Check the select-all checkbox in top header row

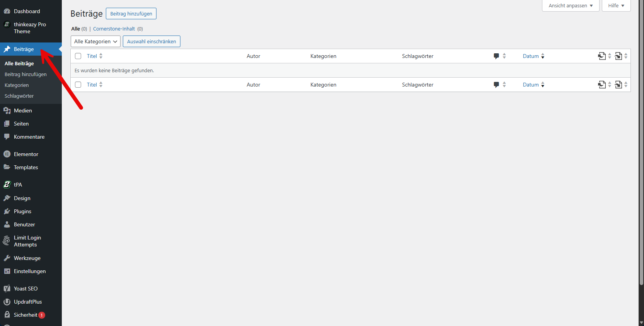point(78,56)
